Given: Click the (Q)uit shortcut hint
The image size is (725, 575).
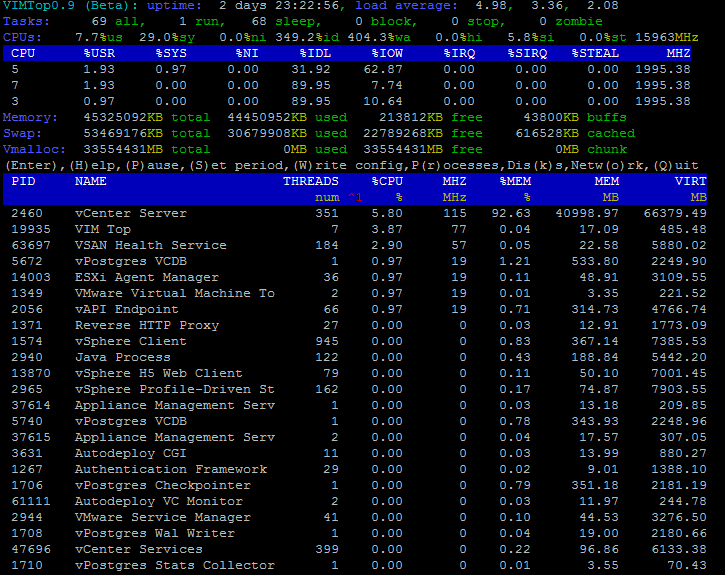Looking at the screenshot, I should pyautogui.click(x=676, y=165).
